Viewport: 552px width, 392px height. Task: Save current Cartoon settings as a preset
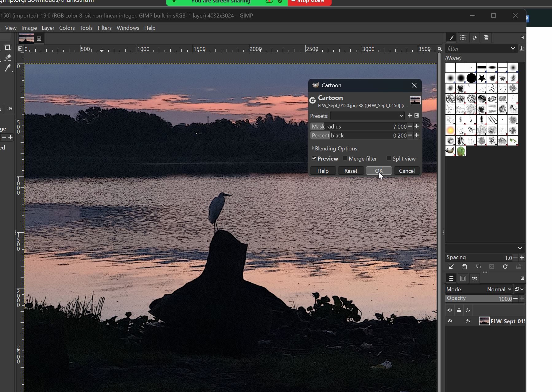(410, 115)
